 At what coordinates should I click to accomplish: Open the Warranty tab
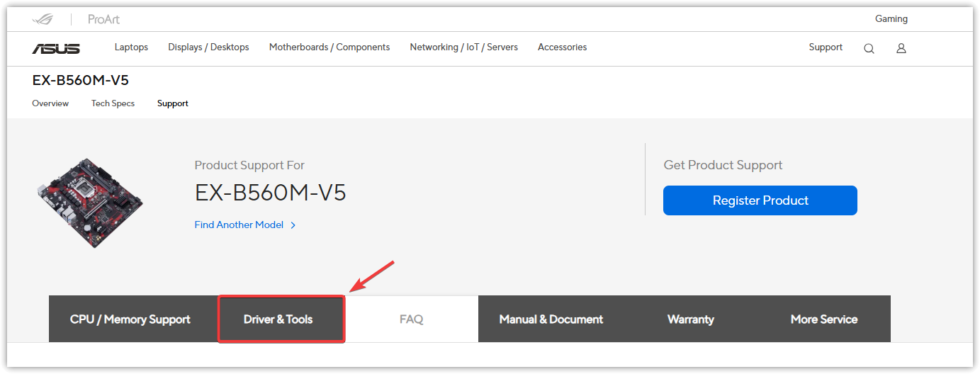[691, 319]
